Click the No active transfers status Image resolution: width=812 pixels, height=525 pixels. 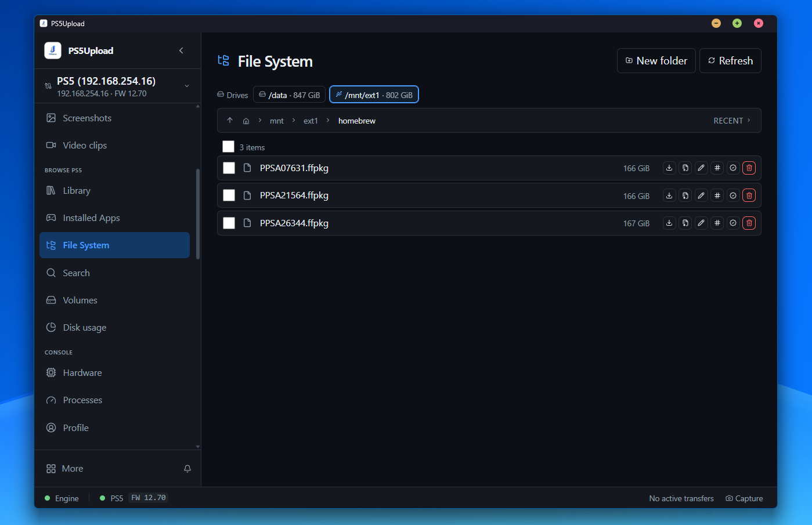coord(681,498)
